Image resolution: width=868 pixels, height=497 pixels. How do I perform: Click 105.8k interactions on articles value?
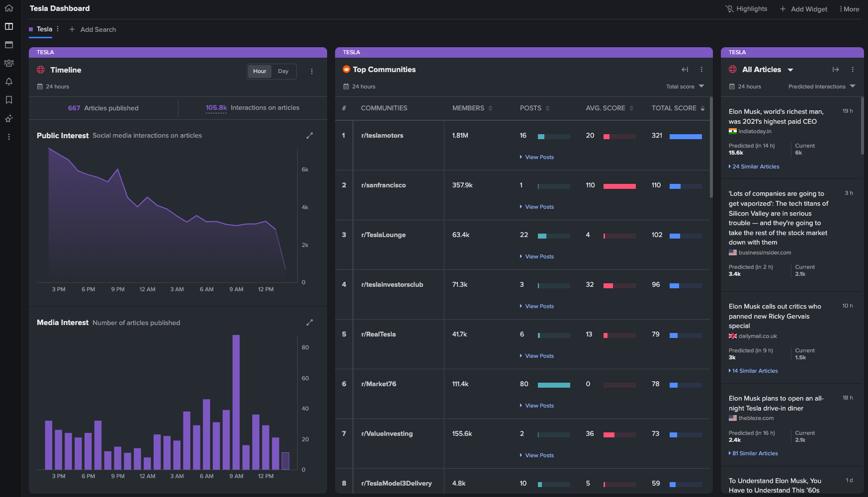[x=216, y=108]
